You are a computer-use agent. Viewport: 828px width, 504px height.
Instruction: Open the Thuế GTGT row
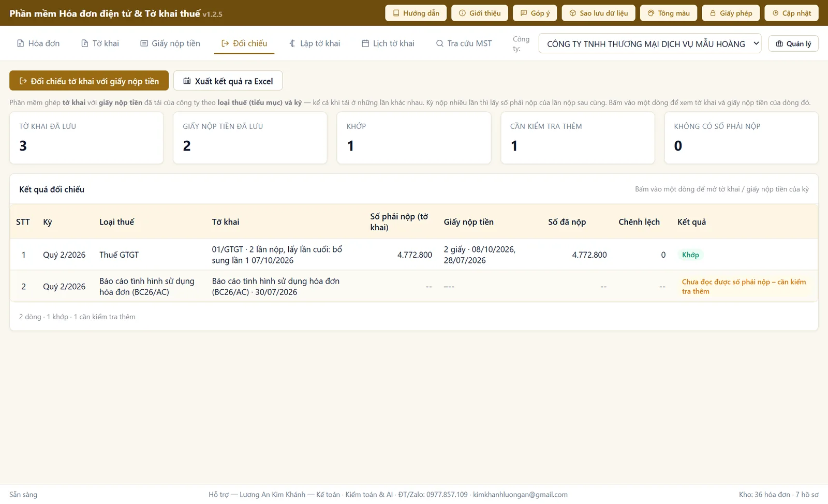pos(414,255)
